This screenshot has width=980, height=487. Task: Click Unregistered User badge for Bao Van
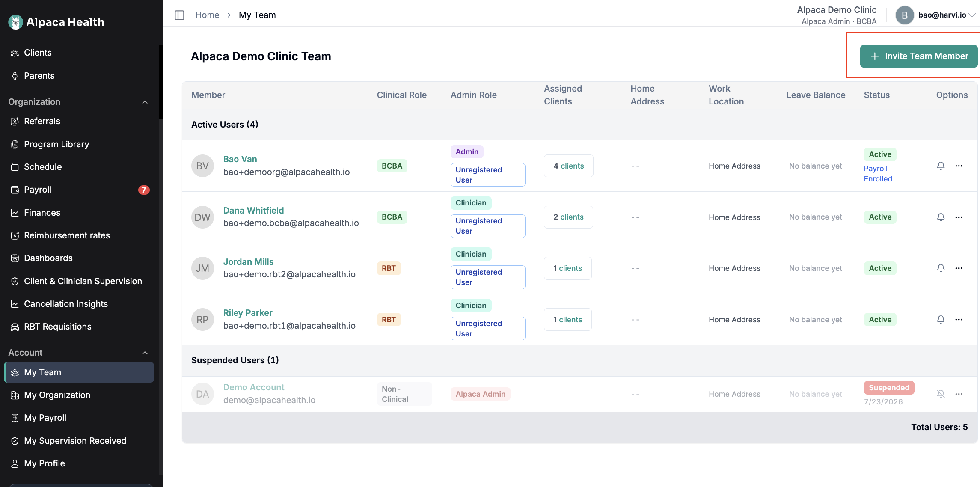point(488,175)
